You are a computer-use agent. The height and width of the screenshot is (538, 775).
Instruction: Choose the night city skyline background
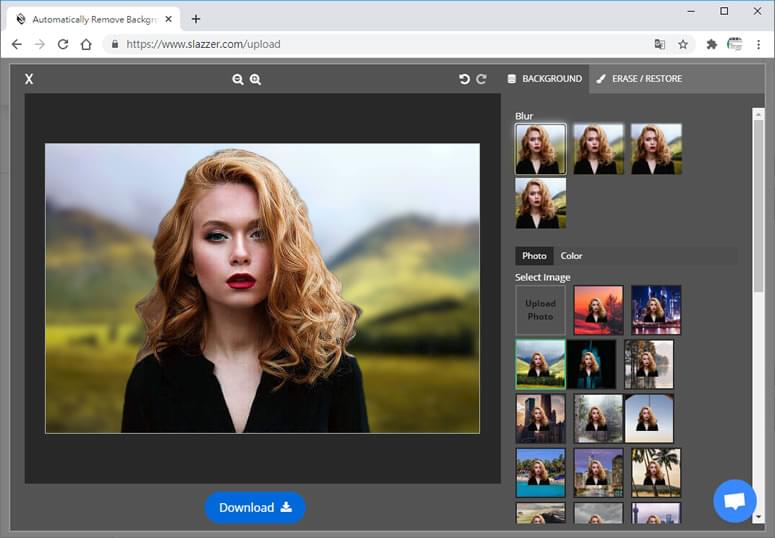point(656,310)
